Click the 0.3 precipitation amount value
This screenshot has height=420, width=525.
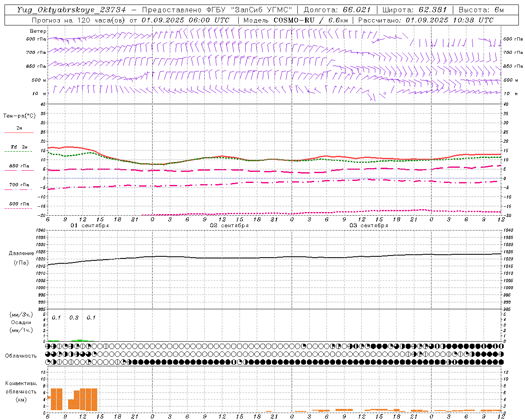74,318
